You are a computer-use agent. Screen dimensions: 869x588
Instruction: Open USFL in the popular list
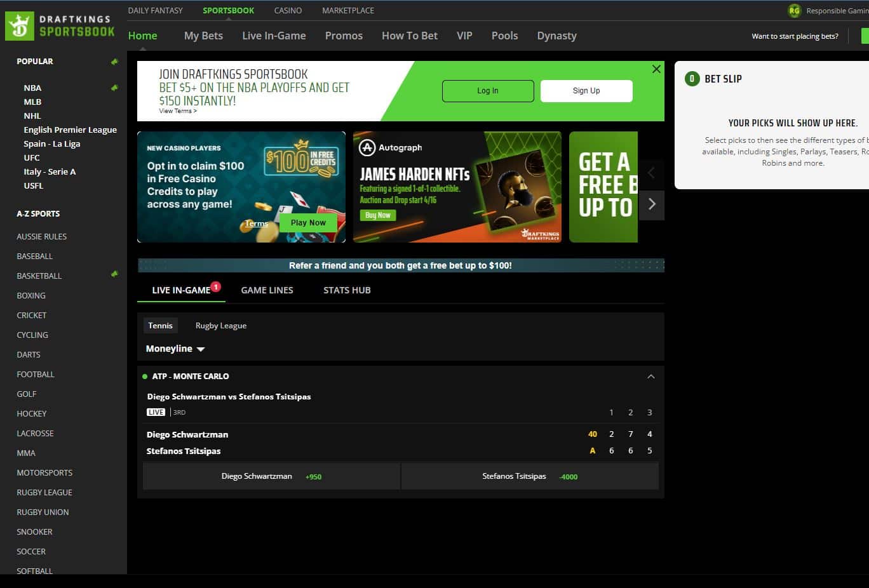(34, 185)
